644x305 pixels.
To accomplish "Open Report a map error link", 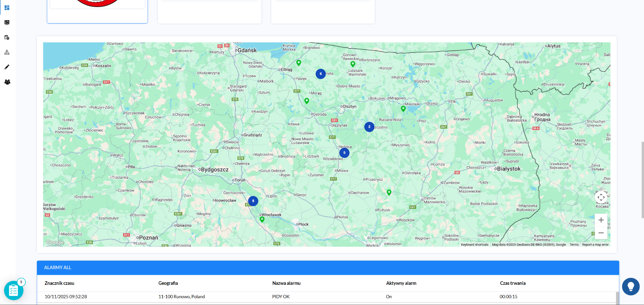I will click(595, 245).
